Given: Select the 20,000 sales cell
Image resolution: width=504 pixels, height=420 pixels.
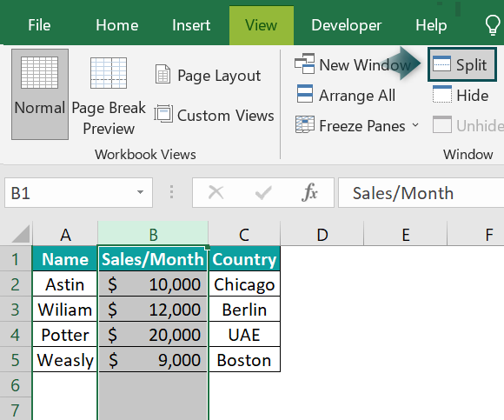Looking at the screenshot, I should click(x=153, y=334).
